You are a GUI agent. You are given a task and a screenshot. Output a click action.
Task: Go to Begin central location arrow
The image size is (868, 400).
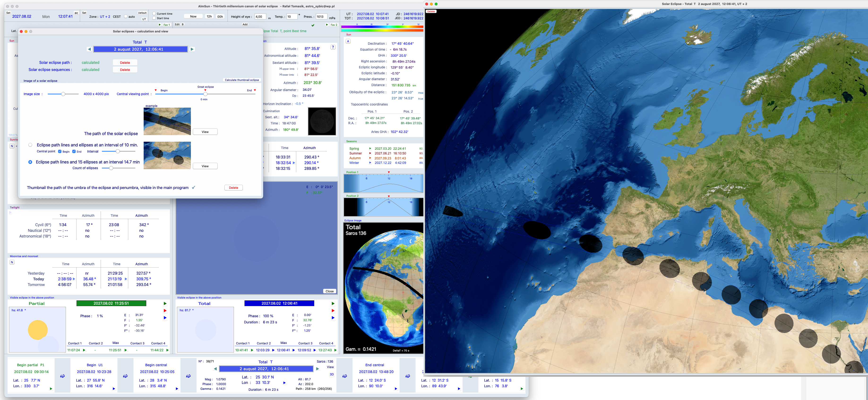pos(177,389)
